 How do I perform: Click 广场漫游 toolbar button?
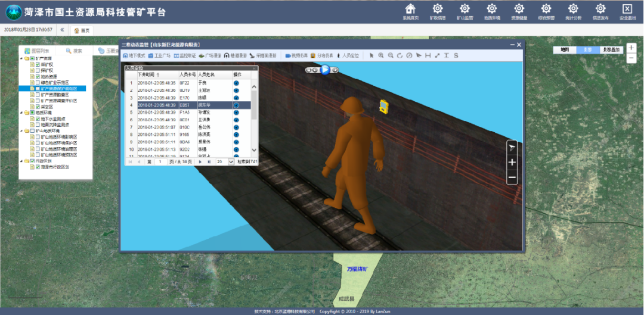pyautogui.click(x=210, y=55)
